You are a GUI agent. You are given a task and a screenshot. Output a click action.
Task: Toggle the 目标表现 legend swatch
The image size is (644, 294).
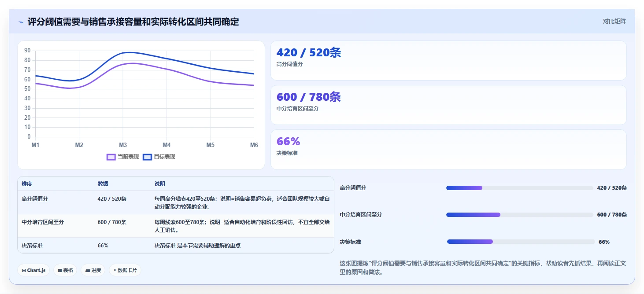pos(148,157)
